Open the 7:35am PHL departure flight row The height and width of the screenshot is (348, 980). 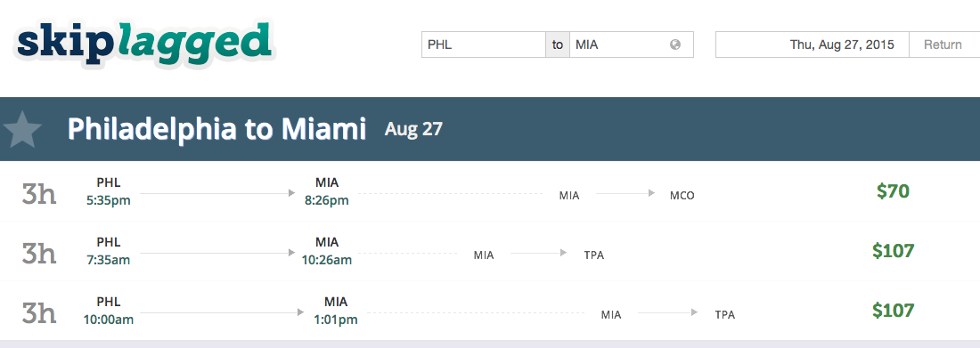[x=490, y=251]
